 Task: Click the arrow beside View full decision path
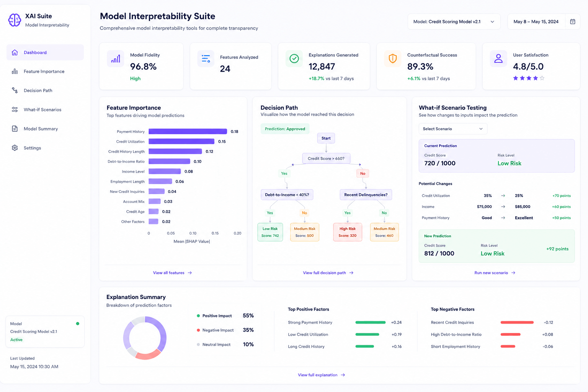coord(351,273)
